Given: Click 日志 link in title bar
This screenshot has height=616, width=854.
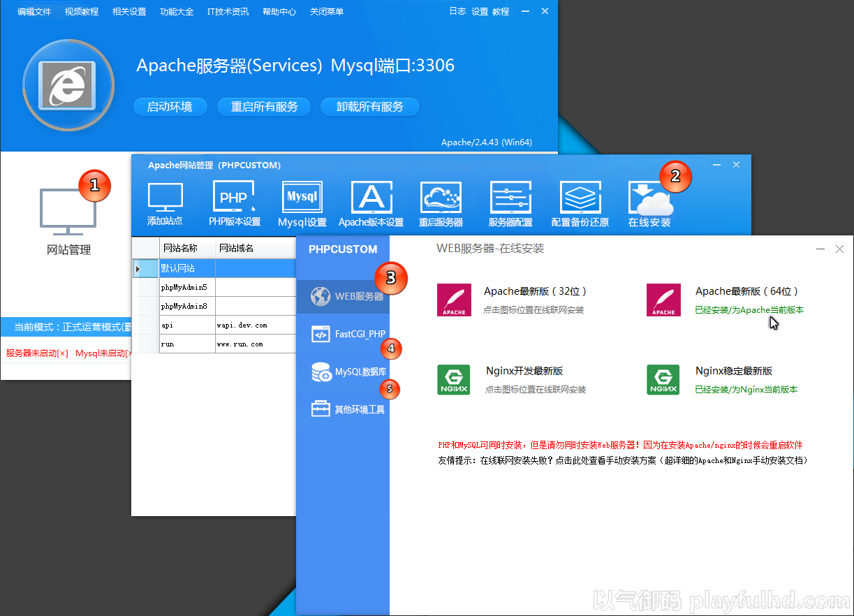Looking at the screenshot, I should [x=457, y=11].
